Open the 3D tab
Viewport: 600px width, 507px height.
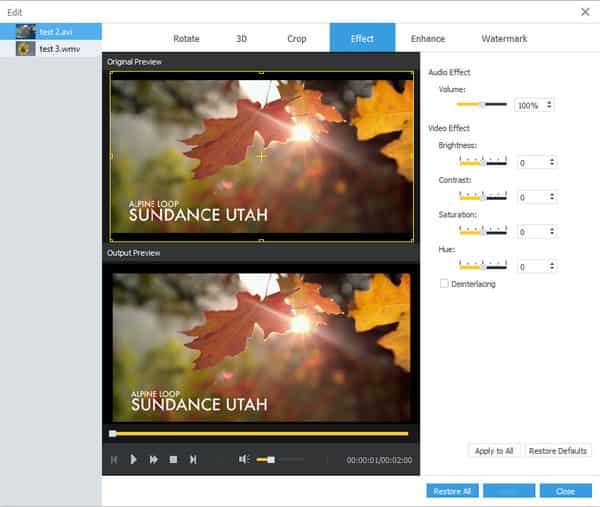point(241,39)
